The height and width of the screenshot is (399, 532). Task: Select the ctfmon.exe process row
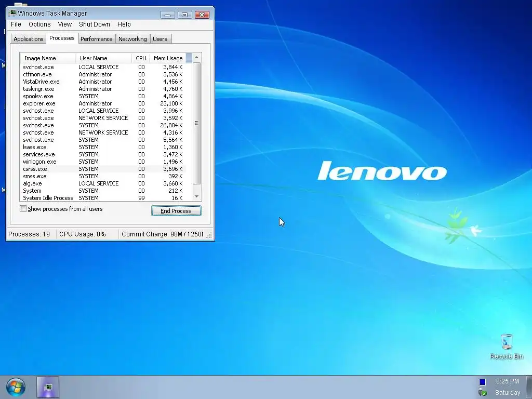[103, 74]
